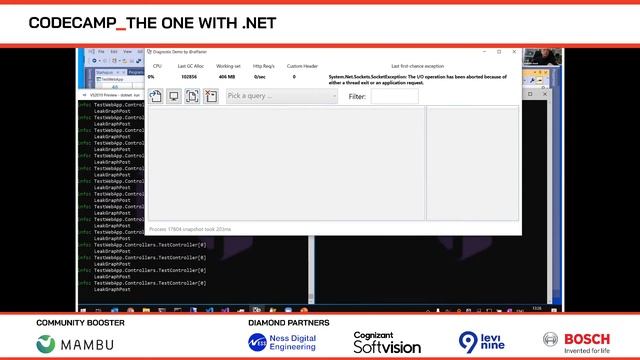640x360 pixels.
Task: Click the 'Working-set' value 406 MB
Action: [227, 77]
